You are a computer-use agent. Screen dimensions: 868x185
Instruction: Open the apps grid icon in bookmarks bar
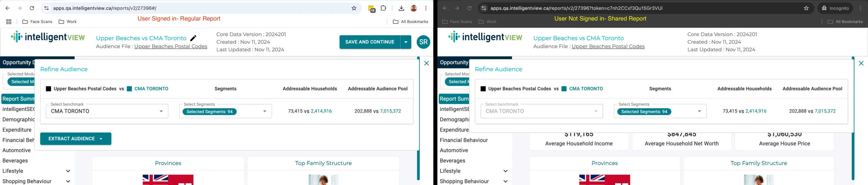click(9, 22)
